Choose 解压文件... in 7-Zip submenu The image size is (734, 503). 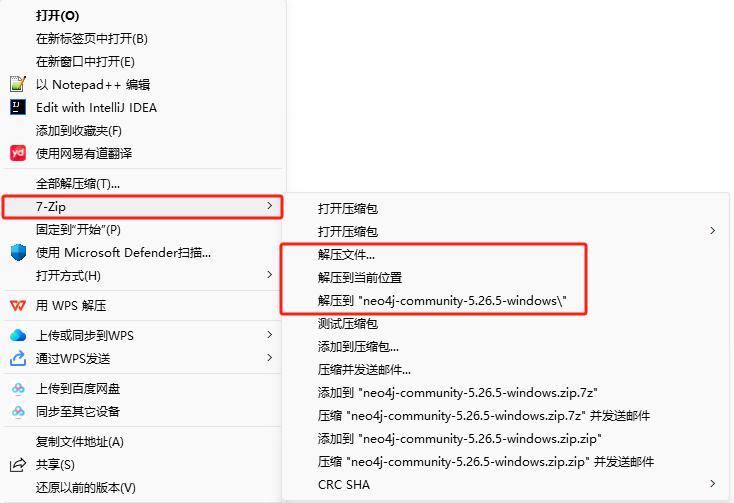[346, 255]
